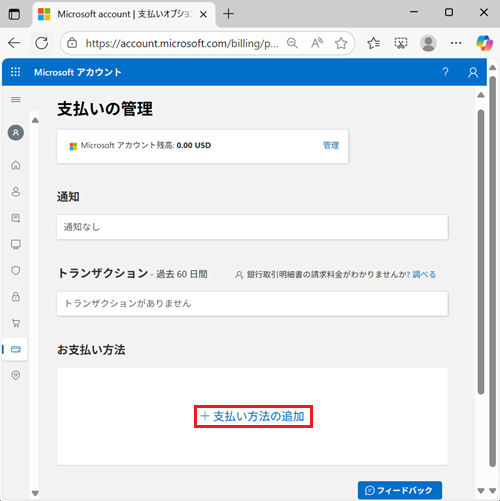Click 支払い方法の追加 link
500x501 pixels.
click(x=253, y=416)
